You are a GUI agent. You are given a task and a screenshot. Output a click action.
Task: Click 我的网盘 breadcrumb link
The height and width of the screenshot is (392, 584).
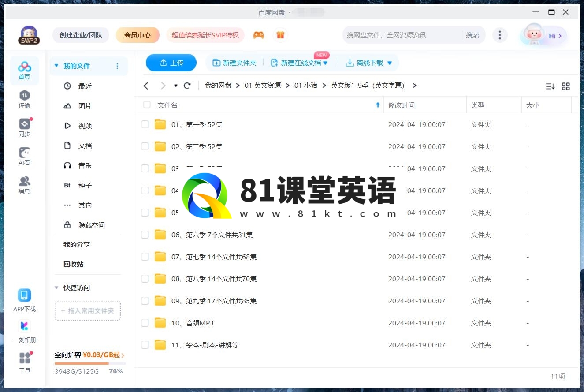(218, 86)
